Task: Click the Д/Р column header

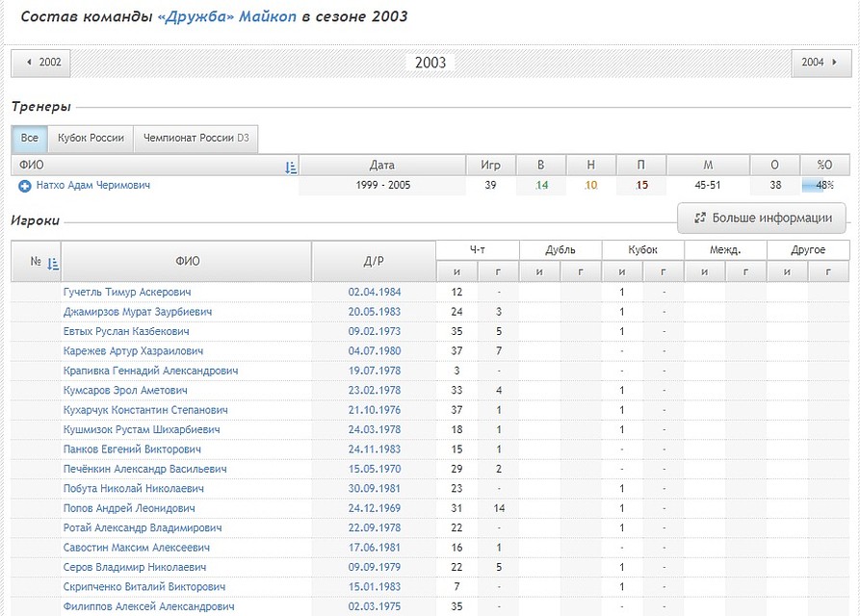Action: point(374,262)
